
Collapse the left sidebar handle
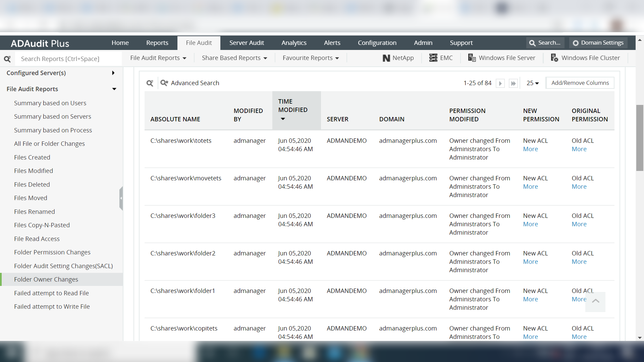[121, 198]
